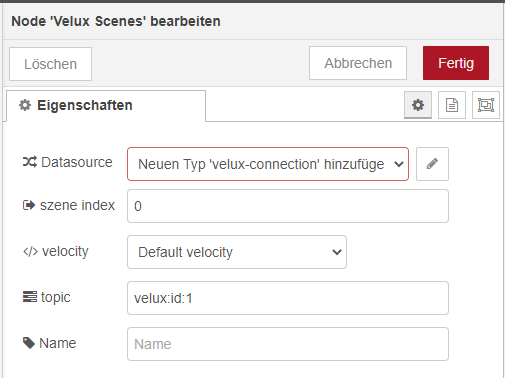Open node properties gear icon tab

click(x=418, y=105)
